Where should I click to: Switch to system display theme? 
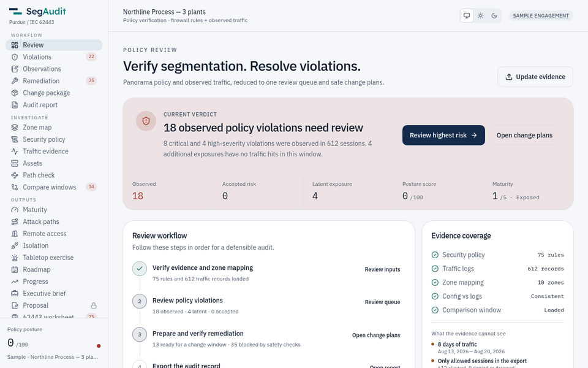click(467, 16)
